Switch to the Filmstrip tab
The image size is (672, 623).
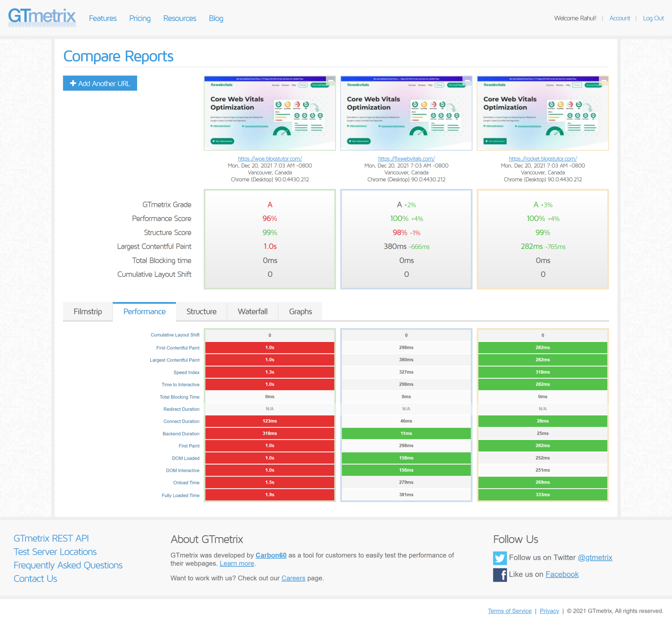pyautogui.click(x=88, y=311)
